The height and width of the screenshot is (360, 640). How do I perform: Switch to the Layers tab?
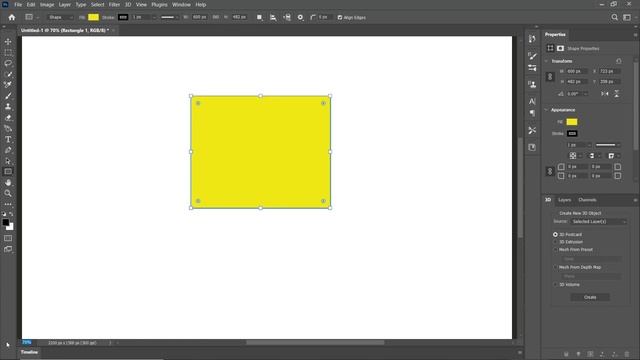click(564, 200)
